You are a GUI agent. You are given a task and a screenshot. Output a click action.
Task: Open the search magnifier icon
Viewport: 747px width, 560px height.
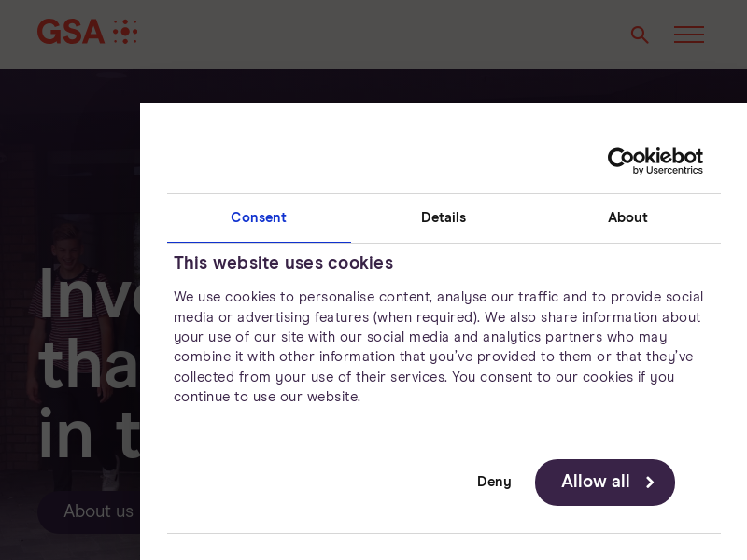pos(640,35)
